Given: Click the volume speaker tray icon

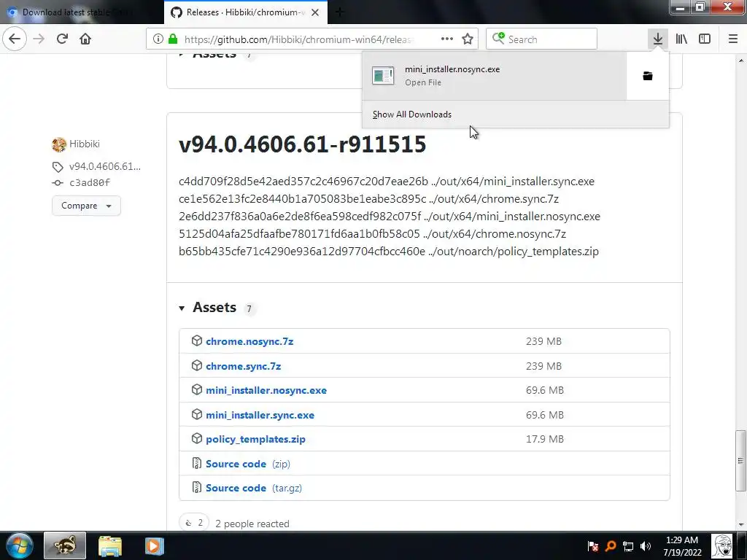Looking at the screenshot, I should (x=646, y=546).
